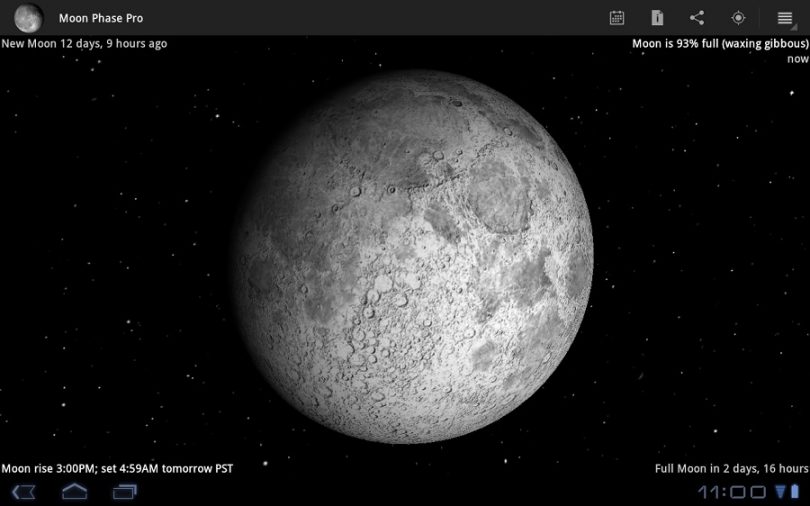This screenshot has width=810, height=506.
Task: Tap the 'Moon is 93% full' text
Action: click(720, 44)
